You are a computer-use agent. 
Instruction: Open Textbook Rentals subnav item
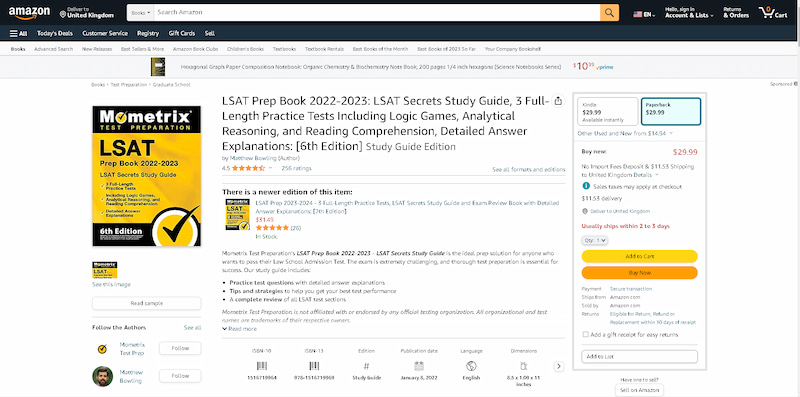coord(324,49)
